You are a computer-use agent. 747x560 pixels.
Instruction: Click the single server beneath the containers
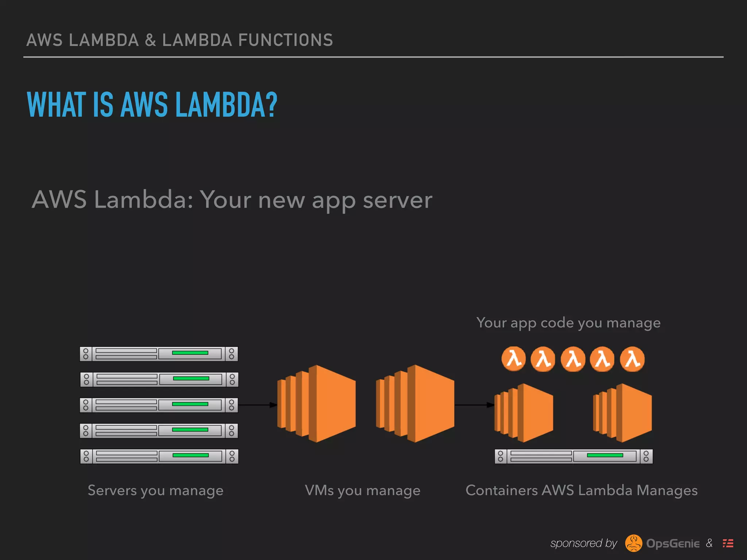click(x=573, y=456)
